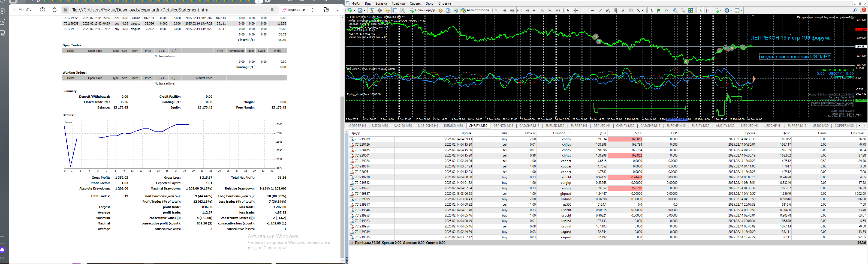Open the Navigator panel star-folder icon
Image resolution: width=868 pixels, height=264 pixels.
point(387,10)
